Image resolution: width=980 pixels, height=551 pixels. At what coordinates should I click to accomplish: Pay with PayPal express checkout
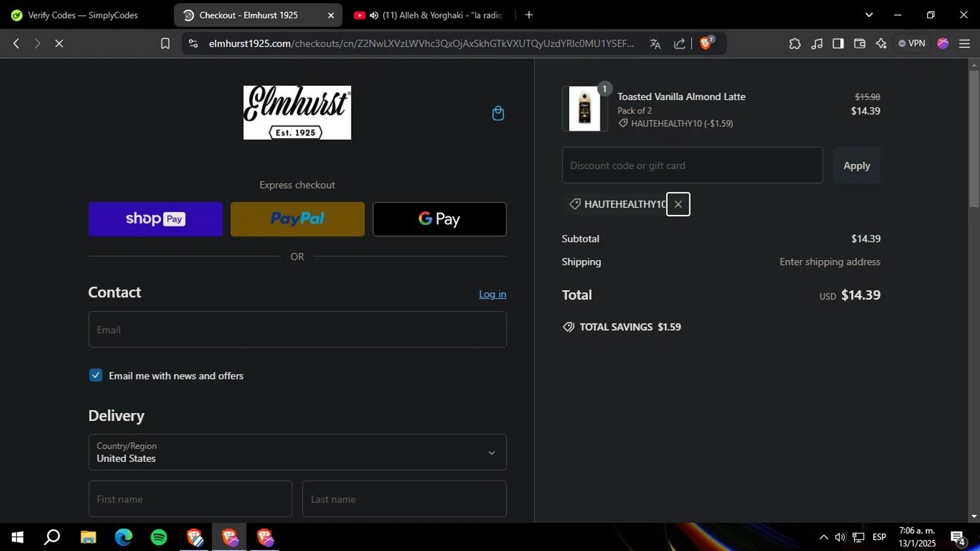[297, 219]
